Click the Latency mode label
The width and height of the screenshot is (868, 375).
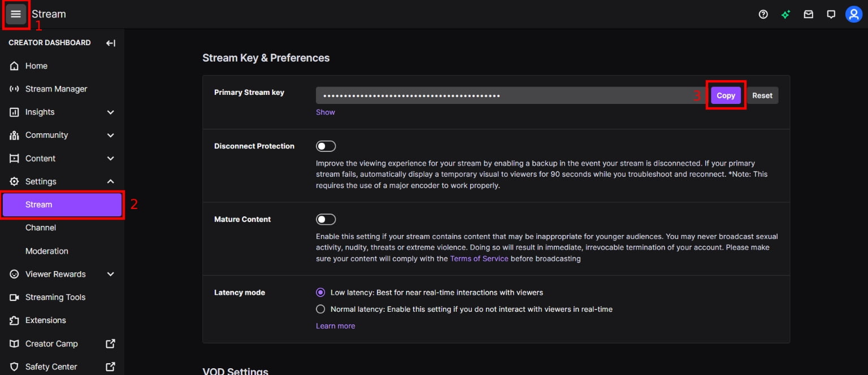(240, 293)
